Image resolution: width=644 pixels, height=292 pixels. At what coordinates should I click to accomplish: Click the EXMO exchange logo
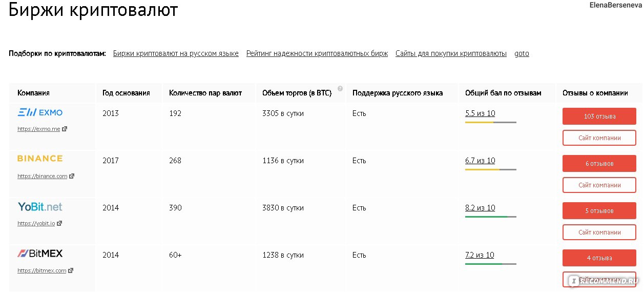(x=40, y=112)
